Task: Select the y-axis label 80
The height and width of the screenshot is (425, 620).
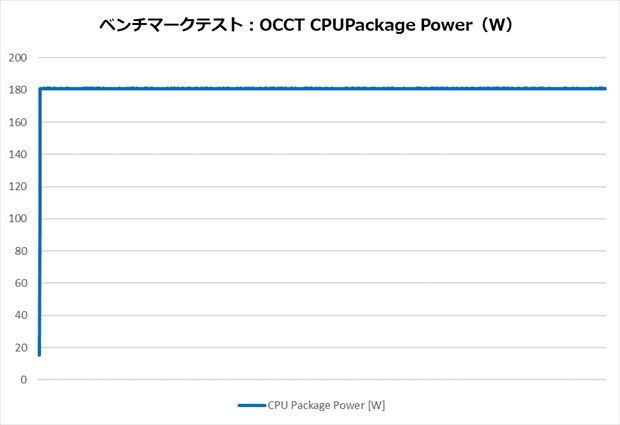Action: [x=21, y=251]
